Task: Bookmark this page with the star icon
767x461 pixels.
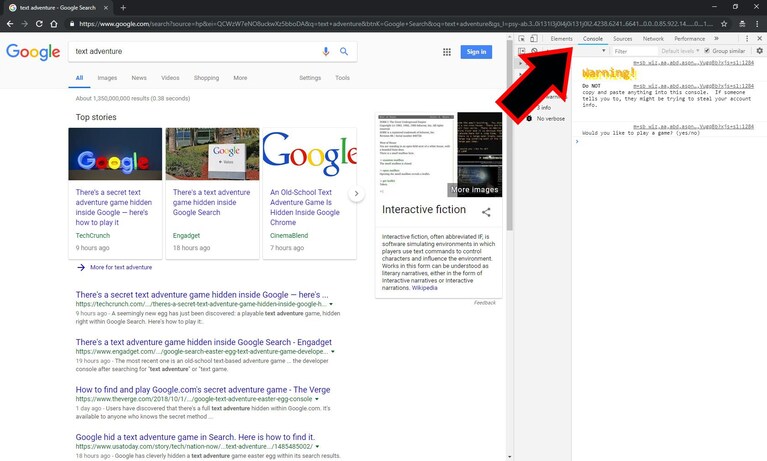Action: (724, 23)
